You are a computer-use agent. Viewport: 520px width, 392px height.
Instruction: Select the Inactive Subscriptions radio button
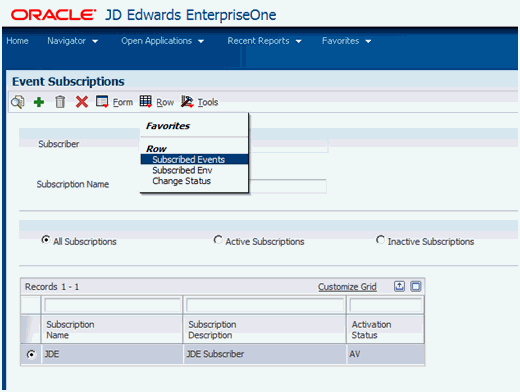[380, 240]
